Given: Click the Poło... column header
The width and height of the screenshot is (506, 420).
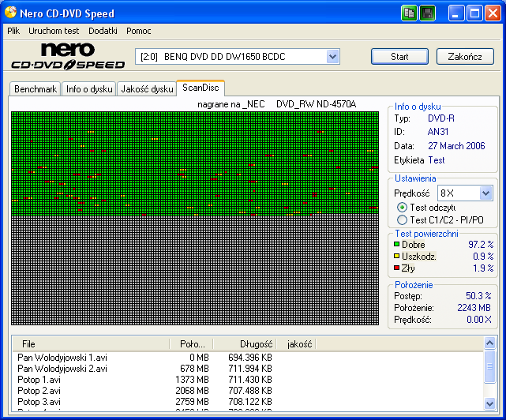Looking at the screenshot, I should (x=191, y=344).
